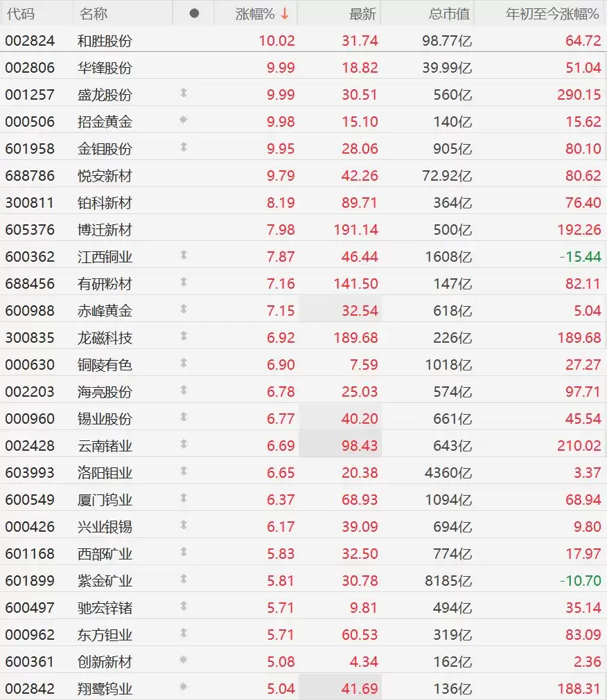Click the dot icon in the header row
The width and height of the screenshot is (607, 700).
(194, 13)
